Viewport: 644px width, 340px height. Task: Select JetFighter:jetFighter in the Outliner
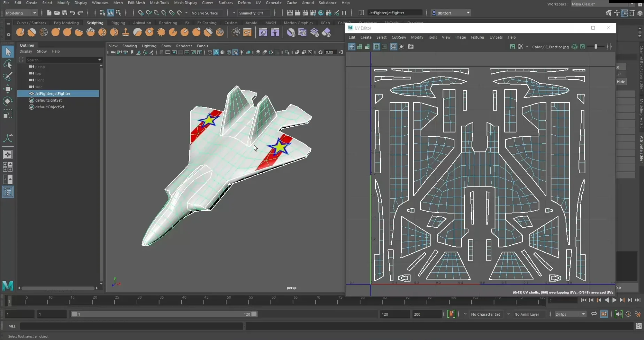pyautogui.click(x=53, y=94)
